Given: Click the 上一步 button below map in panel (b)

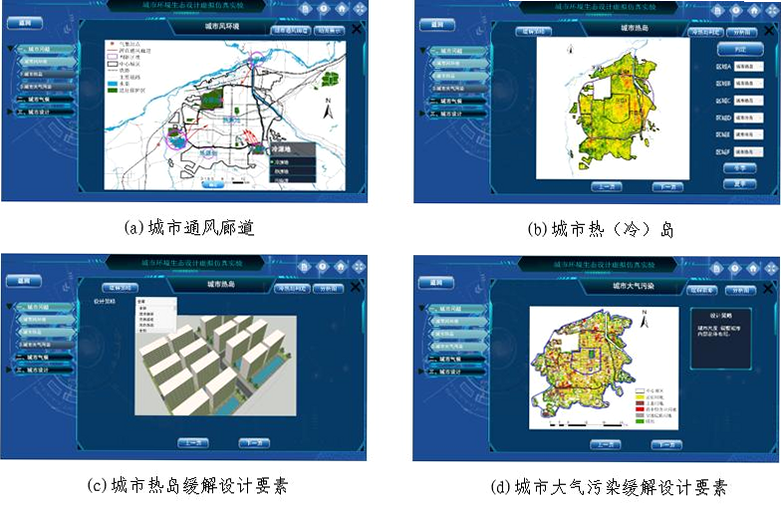Looking at the screenshot, I should click(606, 187).
